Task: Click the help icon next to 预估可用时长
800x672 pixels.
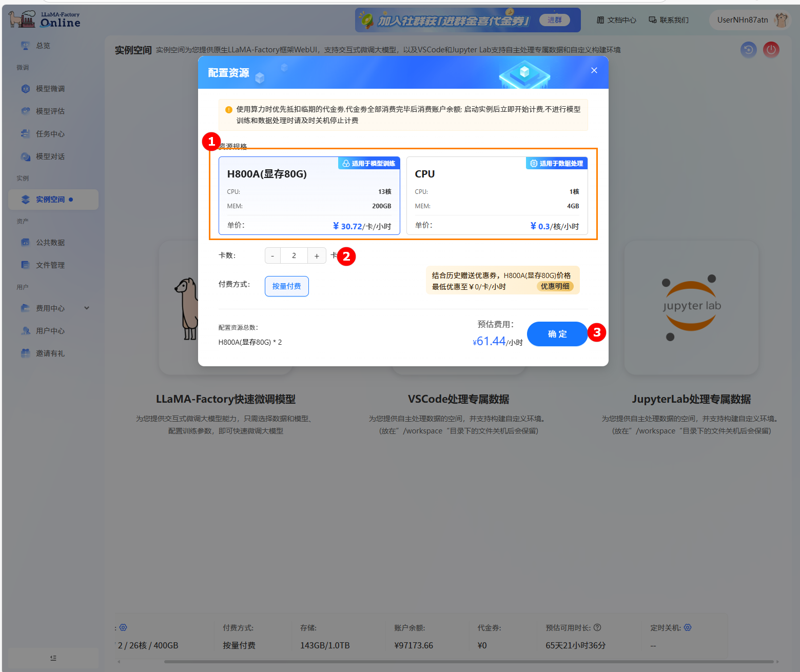Action: [x=597, y=627]
